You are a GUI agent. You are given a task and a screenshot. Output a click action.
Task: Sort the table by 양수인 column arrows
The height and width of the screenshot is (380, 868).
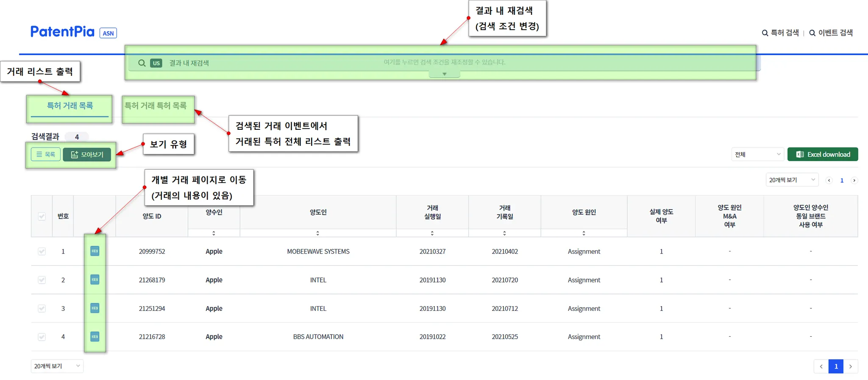point(214,233)
